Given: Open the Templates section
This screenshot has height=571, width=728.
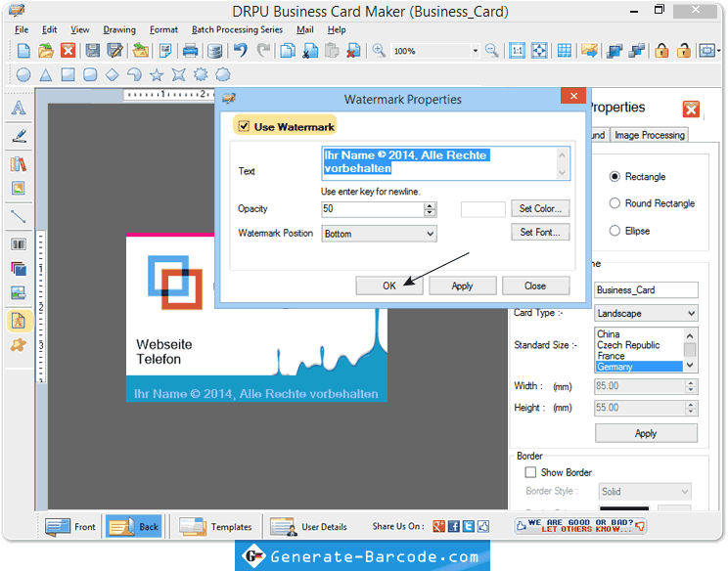Looking at the screenshot, I should pyautogui.click(x=215, y=527).
